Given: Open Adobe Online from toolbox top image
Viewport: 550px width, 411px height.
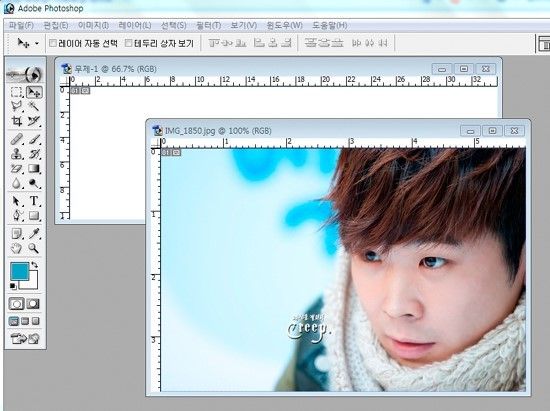Looking at the screenshot, I should [25, 74].
